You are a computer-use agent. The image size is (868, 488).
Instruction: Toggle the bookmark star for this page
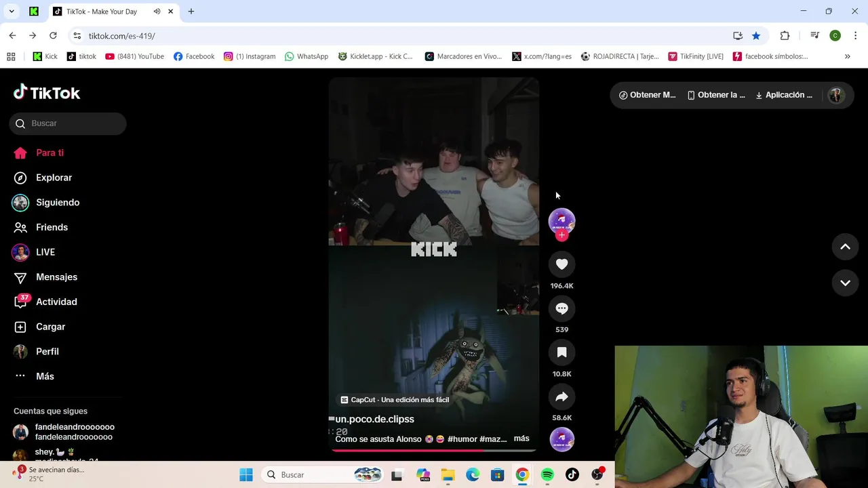click(756, 36)
